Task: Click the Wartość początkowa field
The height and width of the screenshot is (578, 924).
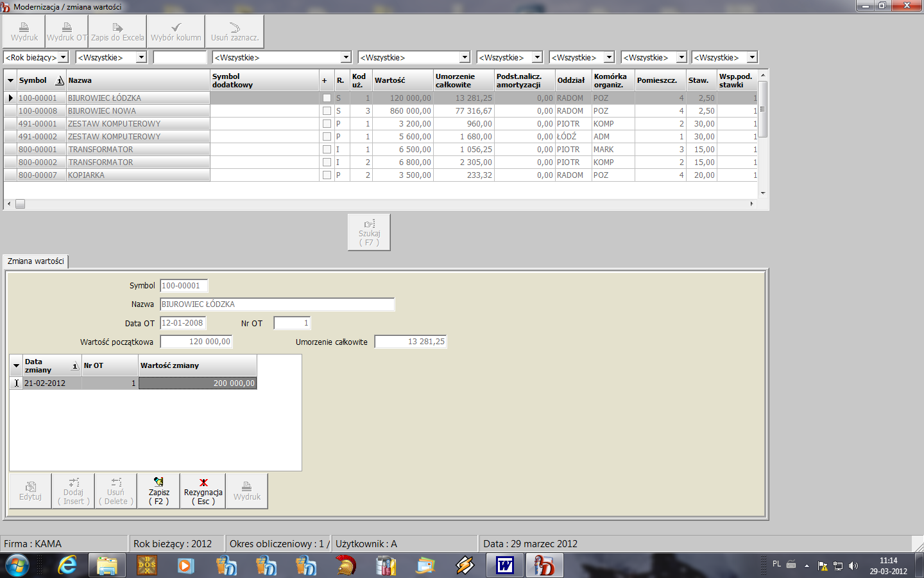Action: coord(196,342)
